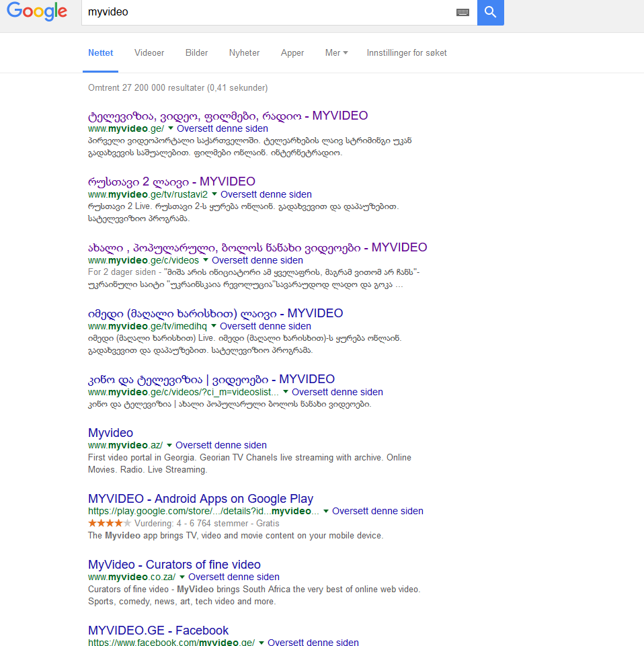
Task: Expand arrow beside myvideo.ge/c/videos/?ci_m=videoslist URL
Action: tap(286, 392)
